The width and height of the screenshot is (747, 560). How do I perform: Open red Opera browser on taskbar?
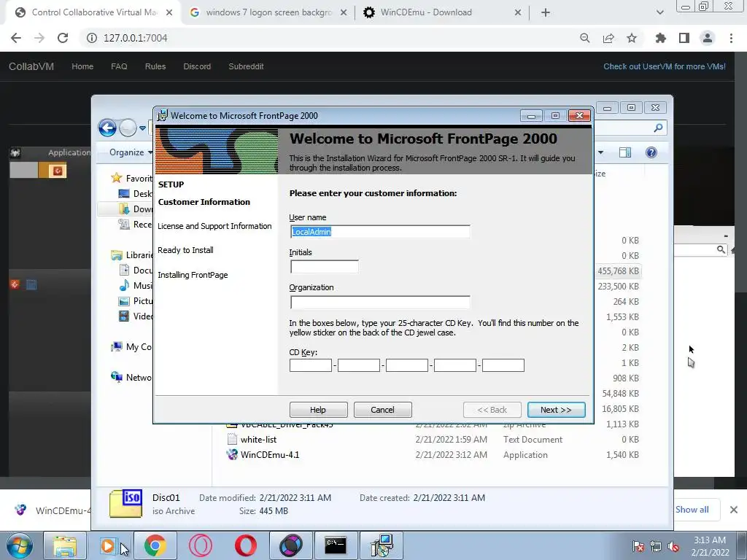click(245, 545)
